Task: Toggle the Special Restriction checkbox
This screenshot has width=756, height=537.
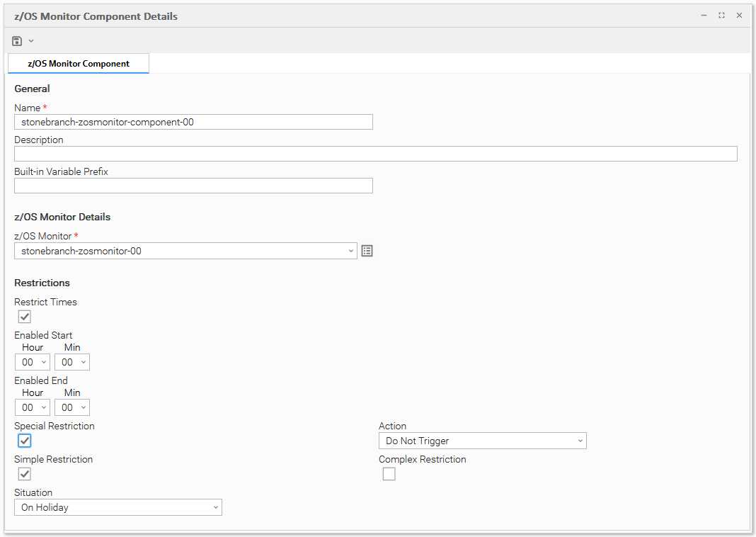Action: tap(25, 441)
